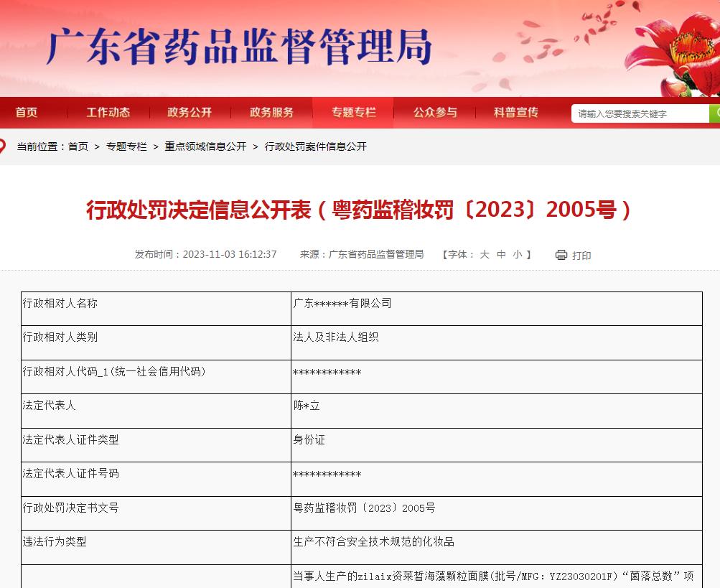Set font size to 小
The width and height of the screenshot is (720, 588).
click(518, 254)
